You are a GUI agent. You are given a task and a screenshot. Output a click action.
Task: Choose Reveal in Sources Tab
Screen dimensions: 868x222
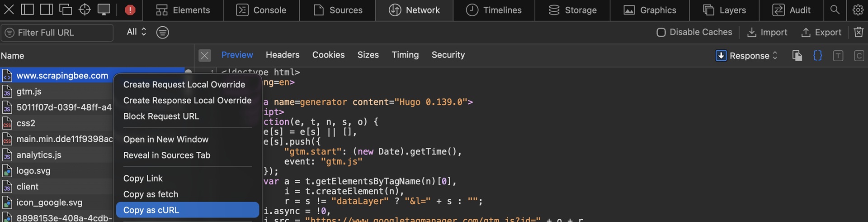tap(187, 155)
